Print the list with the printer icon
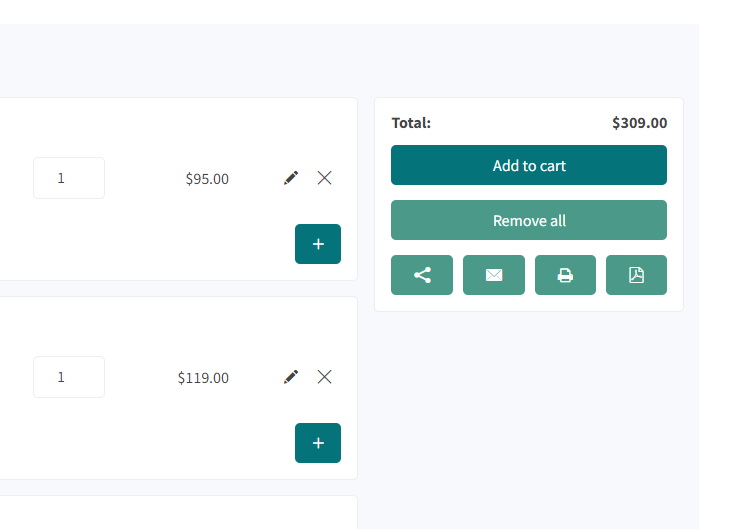Screen dimensions: 751x529 (565, 275)
